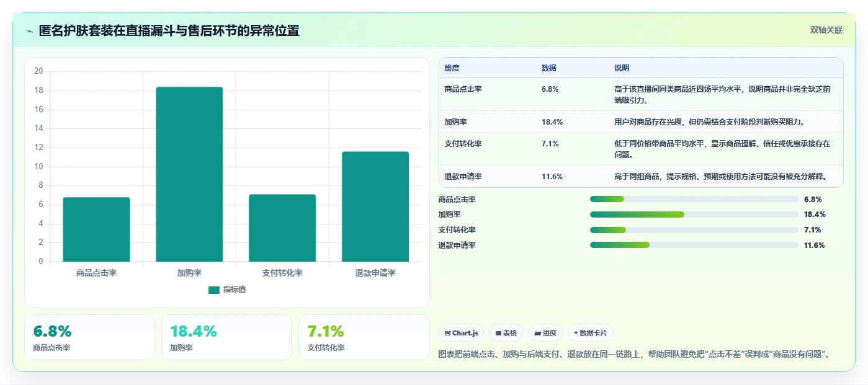The width and height of the screenshot is (868, 385).
Task: Click the footer note starting 图表把前端点击
Action: 634,355
